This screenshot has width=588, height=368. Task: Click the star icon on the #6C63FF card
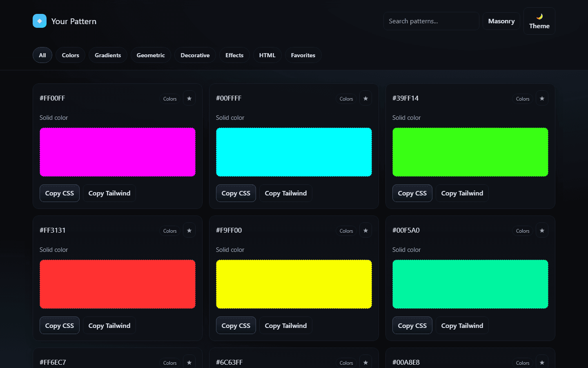pos(365,361)
